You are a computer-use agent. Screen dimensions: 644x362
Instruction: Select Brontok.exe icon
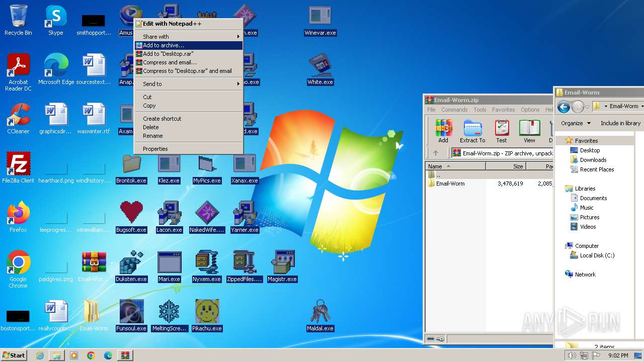[131, 168]
